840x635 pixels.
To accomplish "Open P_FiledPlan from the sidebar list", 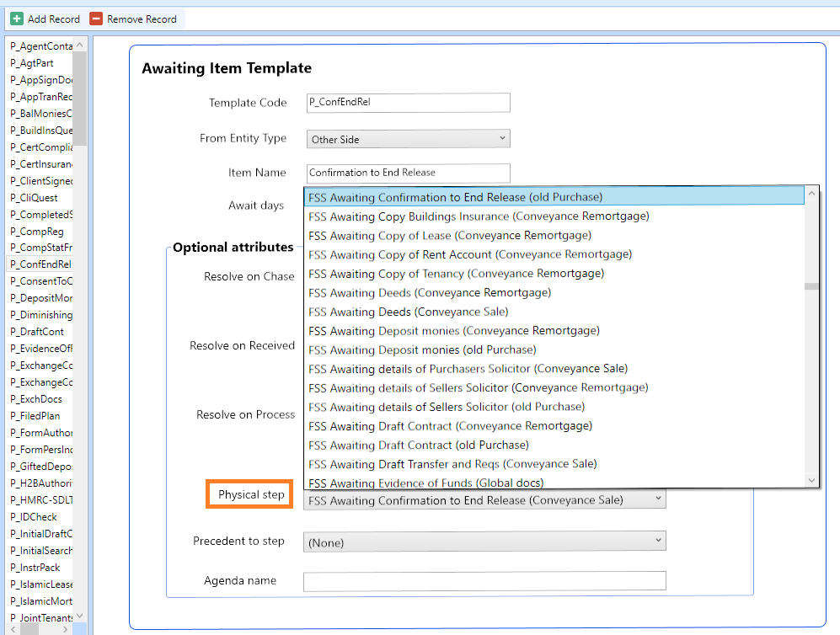I will tap(35, 416).
